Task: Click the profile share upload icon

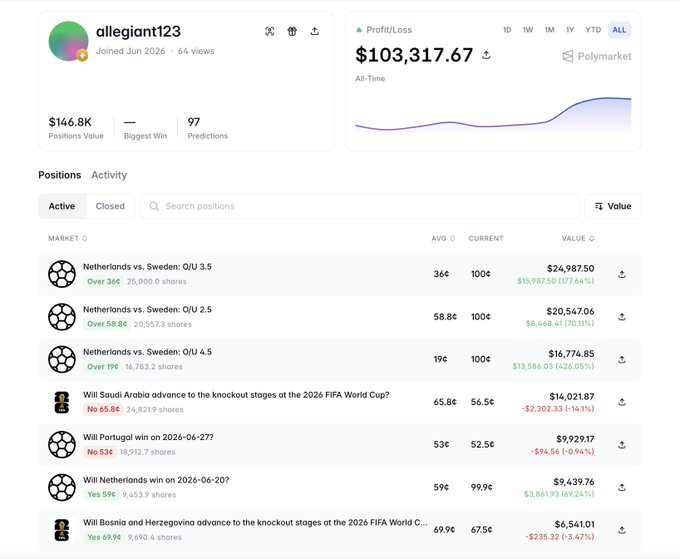Action: (x=315, y=31)
